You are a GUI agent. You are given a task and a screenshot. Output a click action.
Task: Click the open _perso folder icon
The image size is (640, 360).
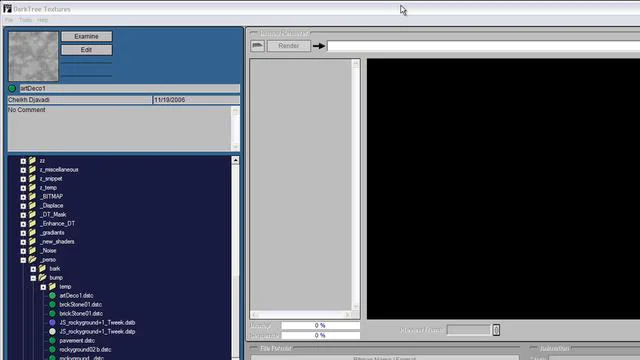[x=32, y=259]
